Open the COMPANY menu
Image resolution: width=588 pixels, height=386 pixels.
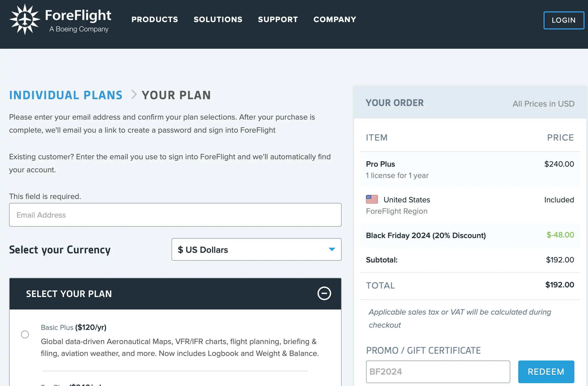tap(335, 19)
